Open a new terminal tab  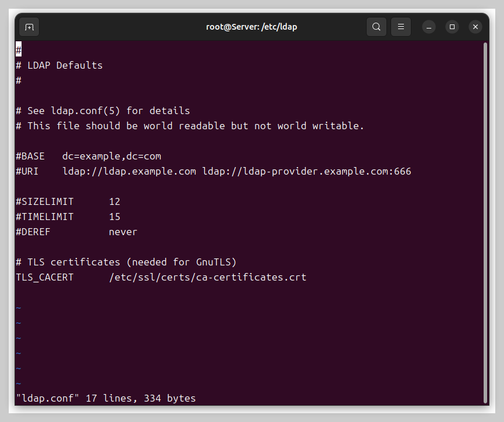[29, 27]
